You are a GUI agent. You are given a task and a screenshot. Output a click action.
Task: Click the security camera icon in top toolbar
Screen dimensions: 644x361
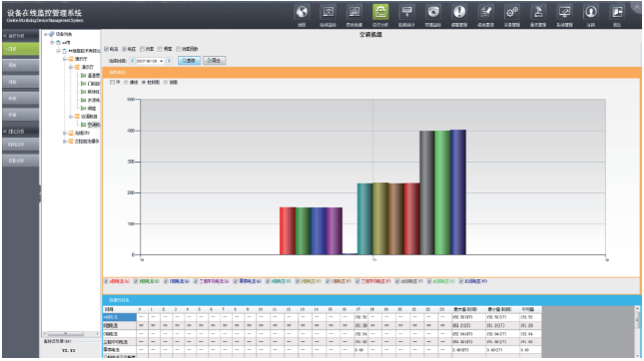click(x=433, y=12)
